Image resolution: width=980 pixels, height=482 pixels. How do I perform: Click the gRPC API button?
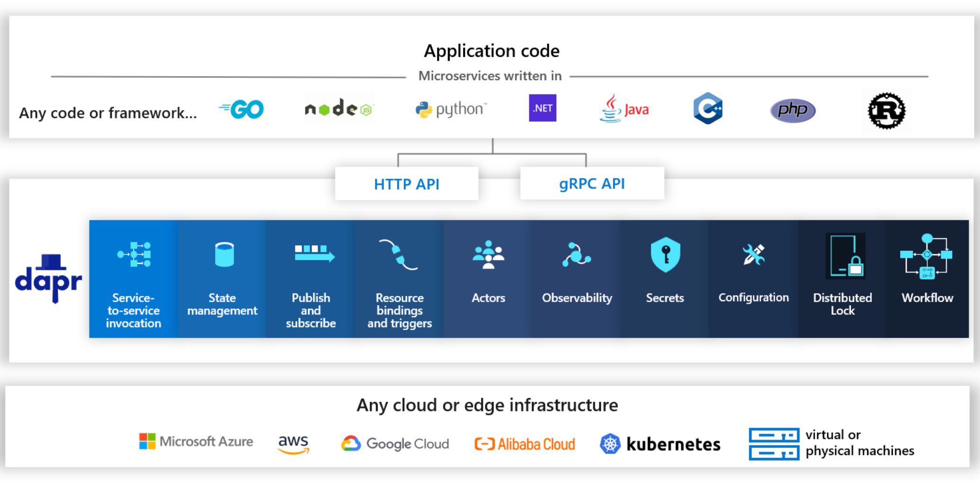coord(591,184)
